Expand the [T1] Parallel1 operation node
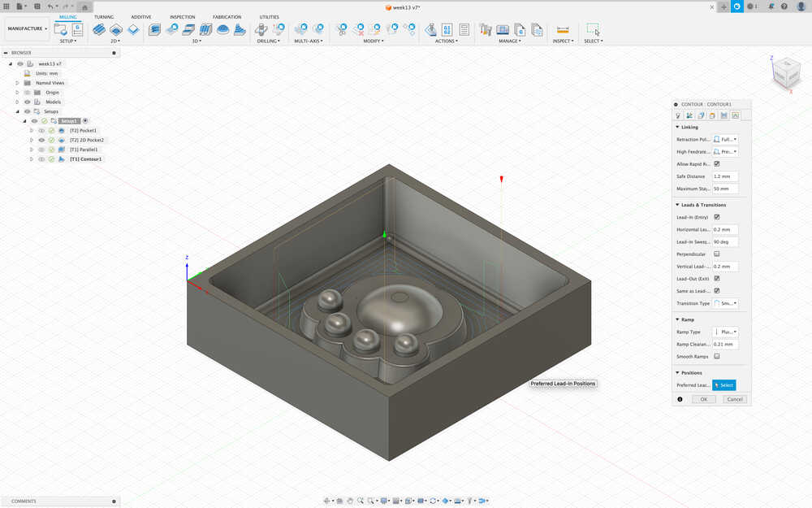Screen dimensions: 812x508 [x=32, y=150]
